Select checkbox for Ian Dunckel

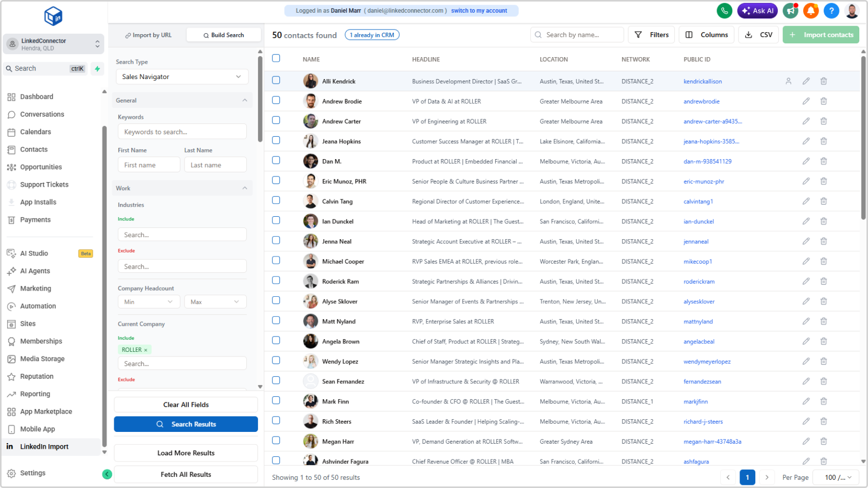[x=276, y=220]
